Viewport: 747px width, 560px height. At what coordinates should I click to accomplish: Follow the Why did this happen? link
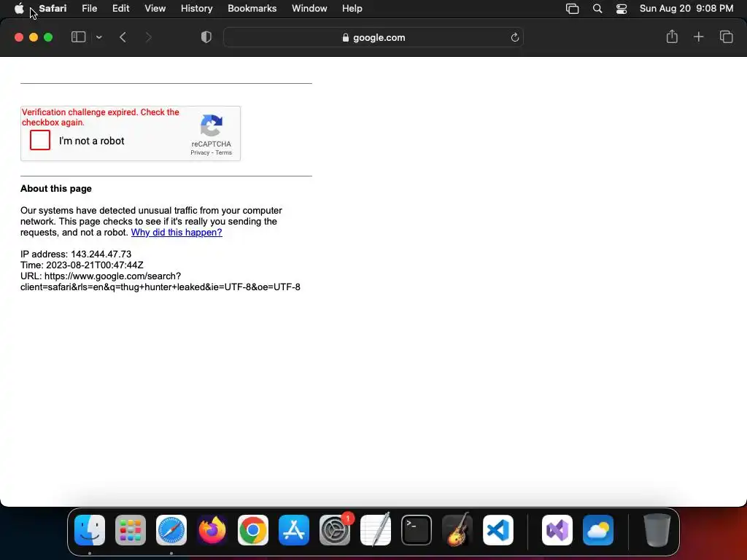[177, 233]
